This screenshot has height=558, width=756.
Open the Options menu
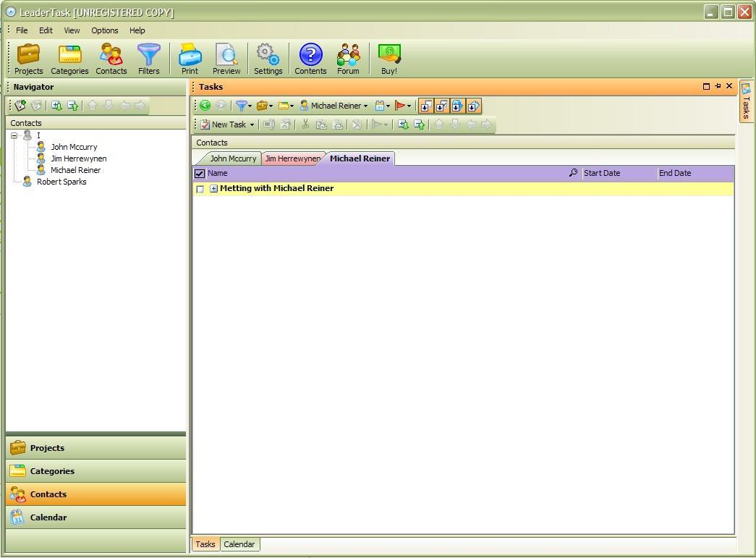point(105,30)
